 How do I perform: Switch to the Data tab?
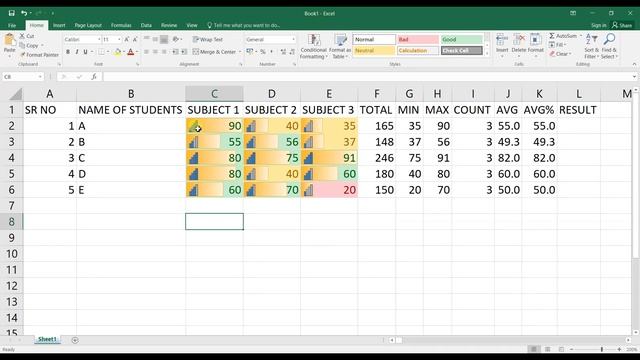pyautogui.click(x=146, y=25)
